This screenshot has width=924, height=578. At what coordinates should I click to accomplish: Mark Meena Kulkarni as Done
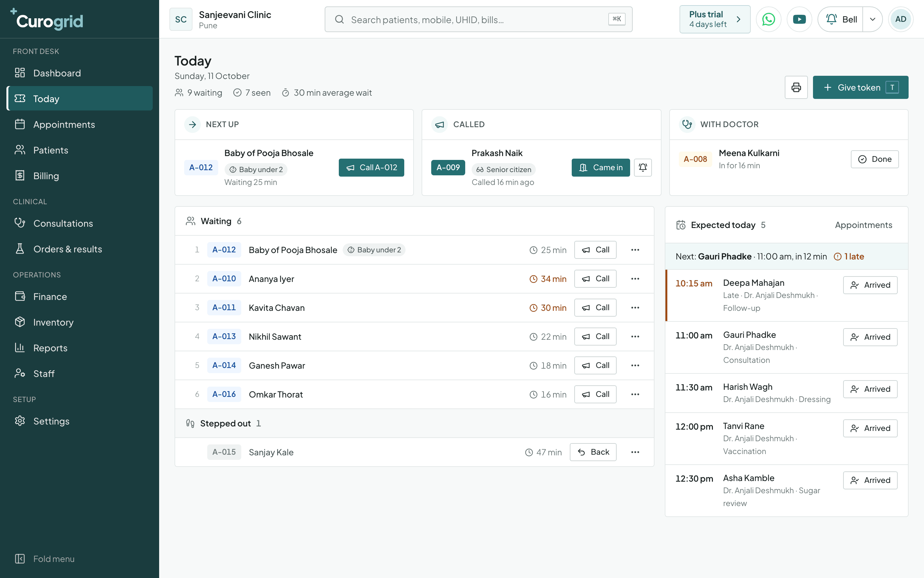(x=874, y=159)
